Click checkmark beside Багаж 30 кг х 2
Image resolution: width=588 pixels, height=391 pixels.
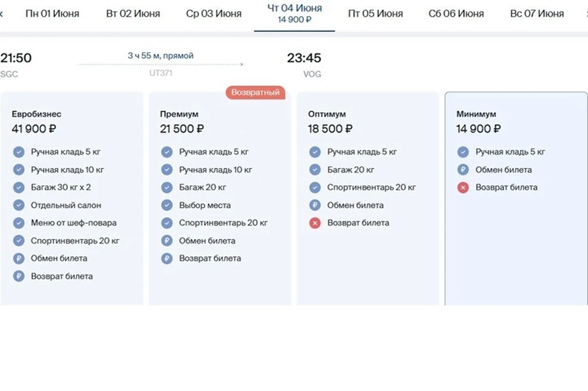point(19,188)
